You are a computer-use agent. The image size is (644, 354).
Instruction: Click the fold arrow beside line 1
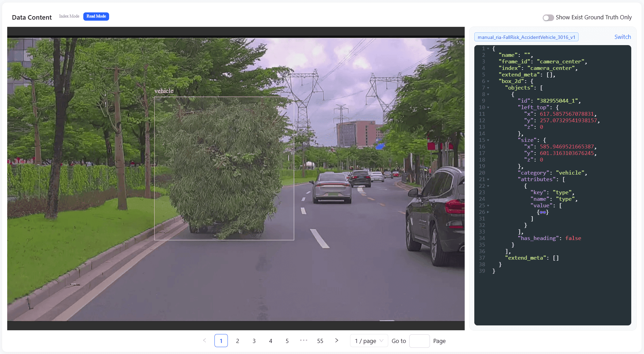point(488,49)
